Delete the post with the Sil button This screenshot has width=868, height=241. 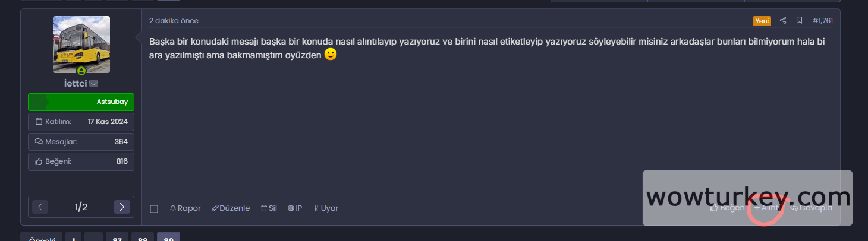pyautogui.click(x=269, y=208)
